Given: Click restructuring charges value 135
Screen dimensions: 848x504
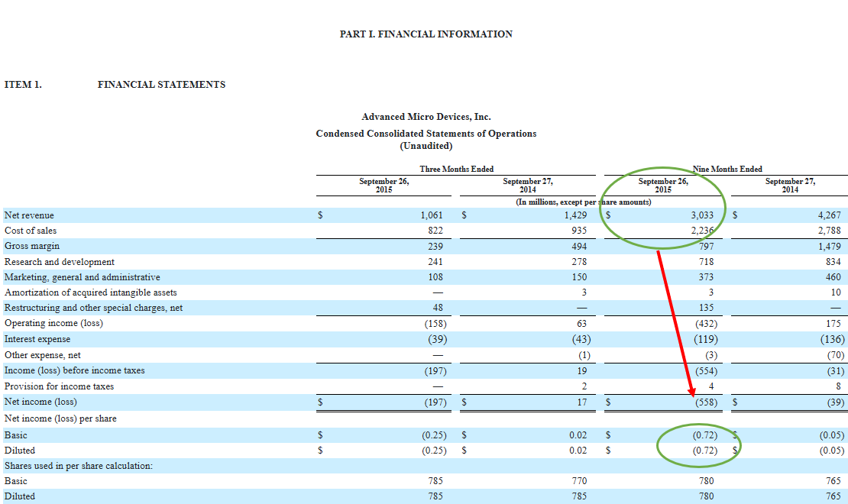Looking at the screenshot, I should [x=706, y=308].
